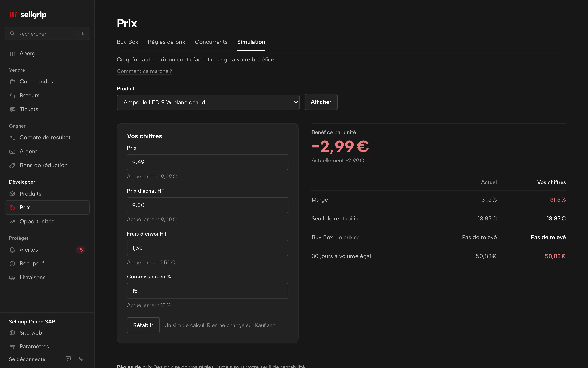Click Se déconnecter

(28, 359)
